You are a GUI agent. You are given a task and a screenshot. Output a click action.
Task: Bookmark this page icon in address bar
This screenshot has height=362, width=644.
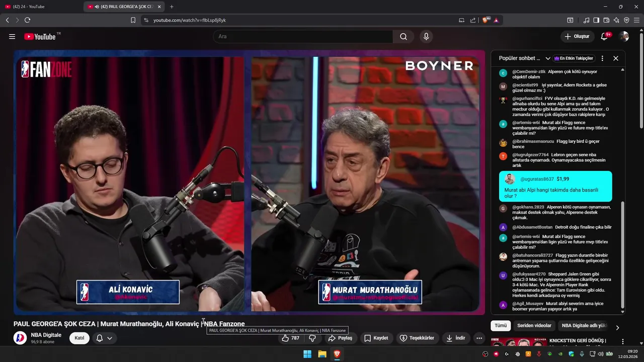pyautogui.click(x=133, y=20)
